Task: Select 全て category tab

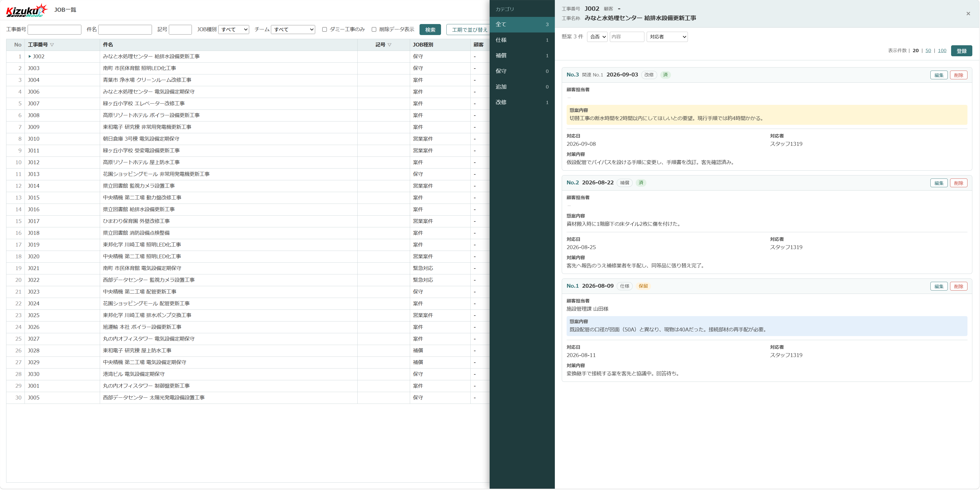Action: click(522, 24)
